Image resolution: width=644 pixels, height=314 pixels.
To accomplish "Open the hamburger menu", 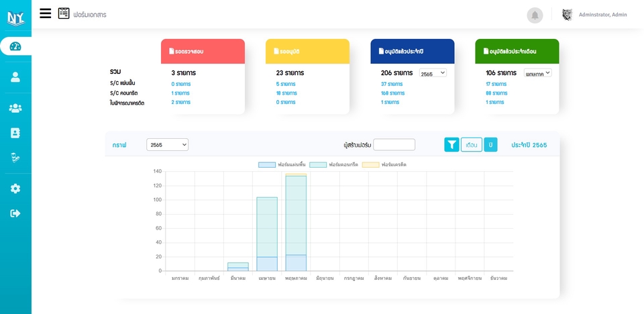I will point(45,13).
